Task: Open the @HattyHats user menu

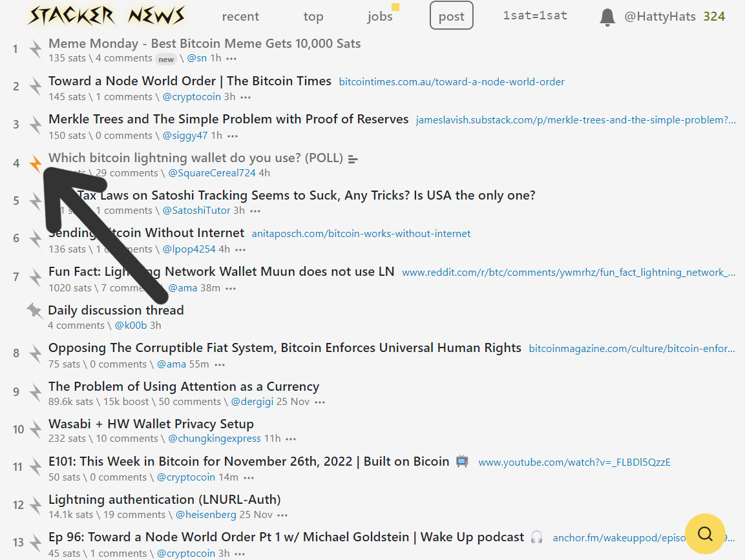Action: tap(660, 17)
